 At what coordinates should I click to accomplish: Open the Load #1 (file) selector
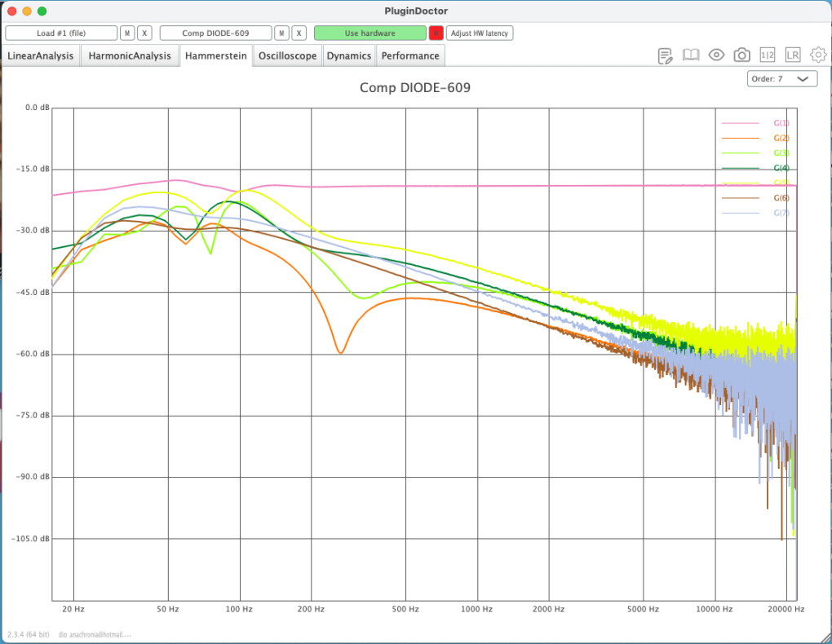[x=61, y=33]
